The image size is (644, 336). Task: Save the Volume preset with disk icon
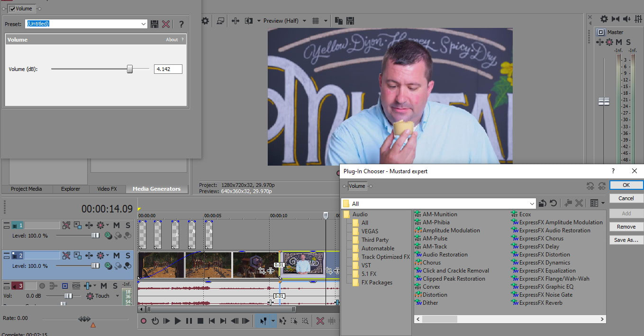click(154, 24)
